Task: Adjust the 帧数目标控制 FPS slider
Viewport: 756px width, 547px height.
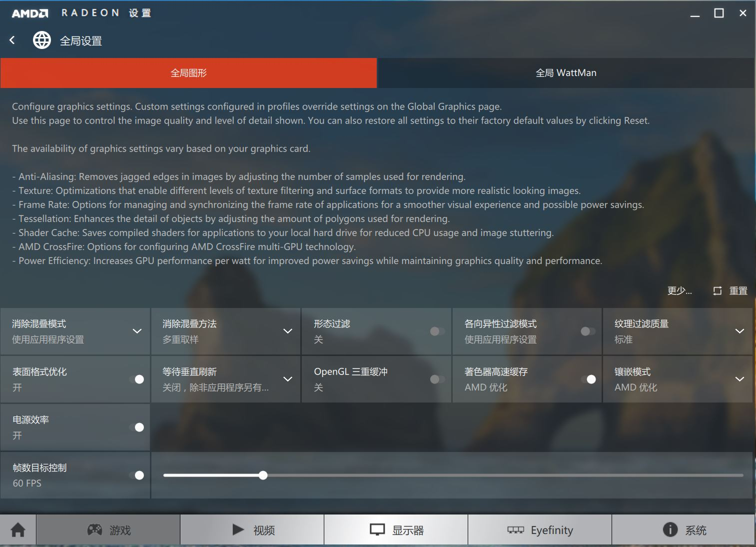Action: (263, 475)
